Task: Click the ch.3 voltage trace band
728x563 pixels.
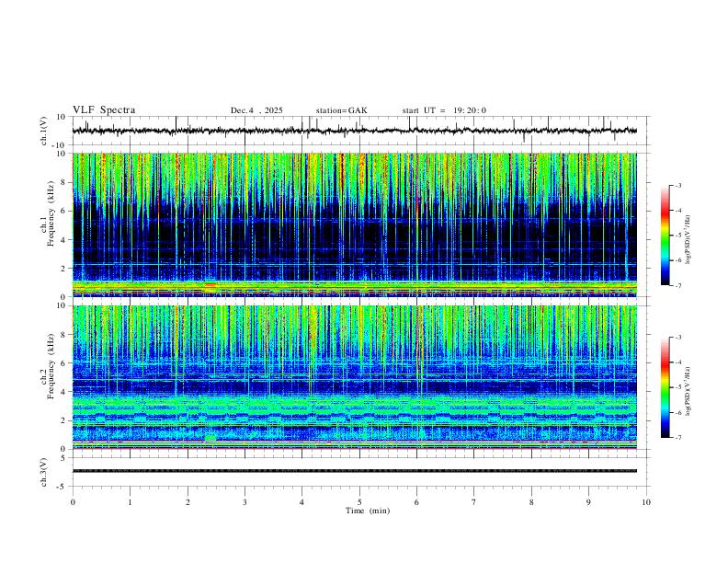Action: tap(355, 471)
